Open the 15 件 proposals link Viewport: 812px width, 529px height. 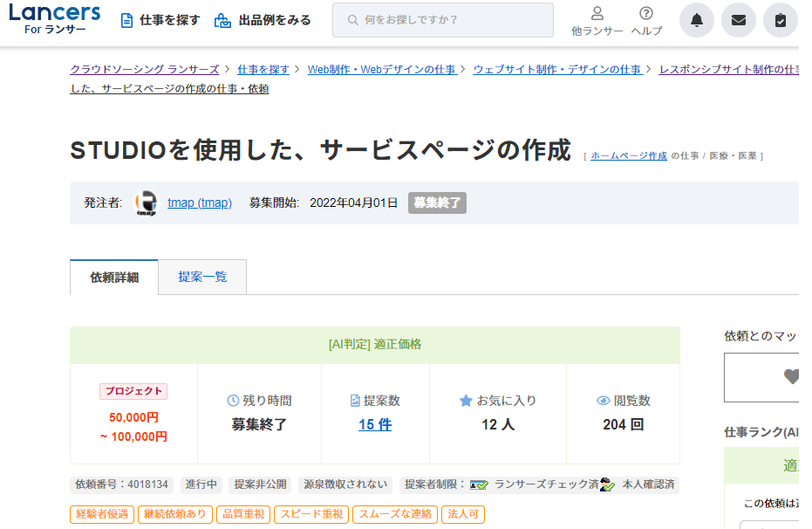coord(375,425)
